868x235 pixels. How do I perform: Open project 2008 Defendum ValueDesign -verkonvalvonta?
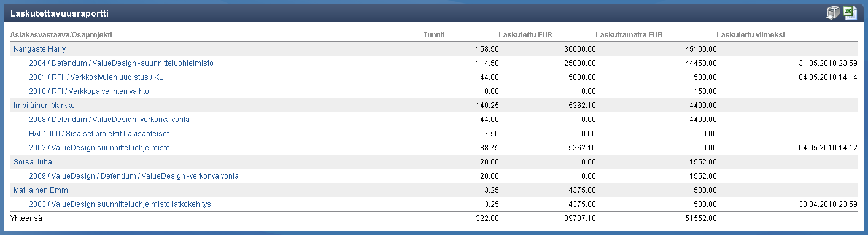(109, 120)
